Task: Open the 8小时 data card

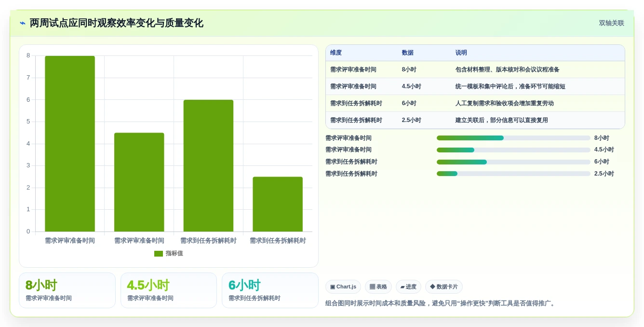Action: [67, 290]
